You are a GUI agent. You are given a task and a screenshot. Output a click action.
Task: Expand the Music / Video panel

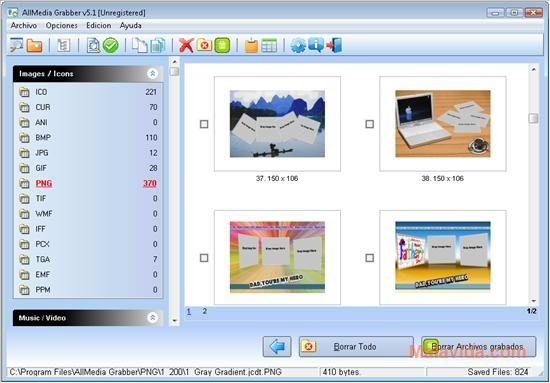coord(152,318)
